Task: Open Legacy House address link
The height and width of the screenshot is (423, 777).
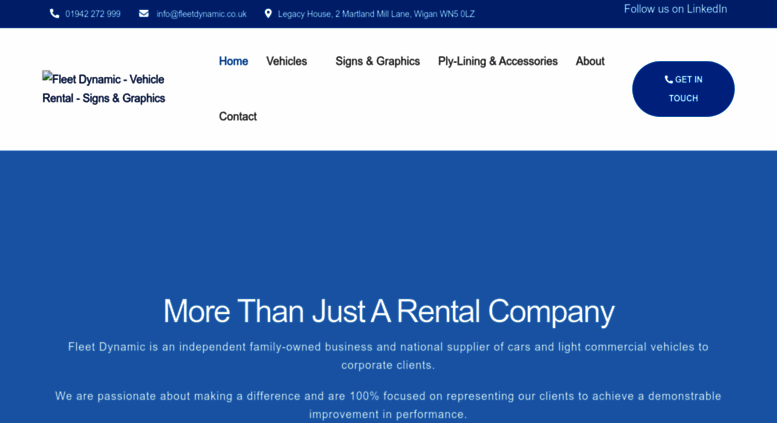Action: [376, 14]
